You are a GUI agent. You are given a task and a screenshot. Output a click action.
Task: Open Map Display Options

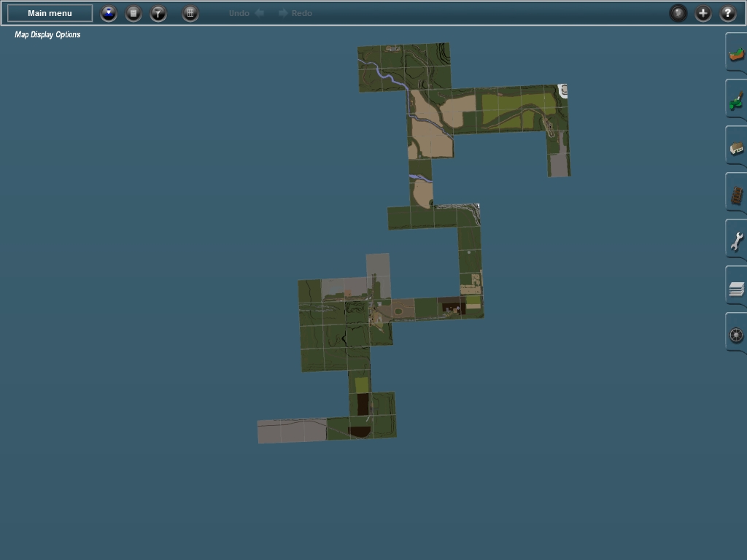point(47,34)
